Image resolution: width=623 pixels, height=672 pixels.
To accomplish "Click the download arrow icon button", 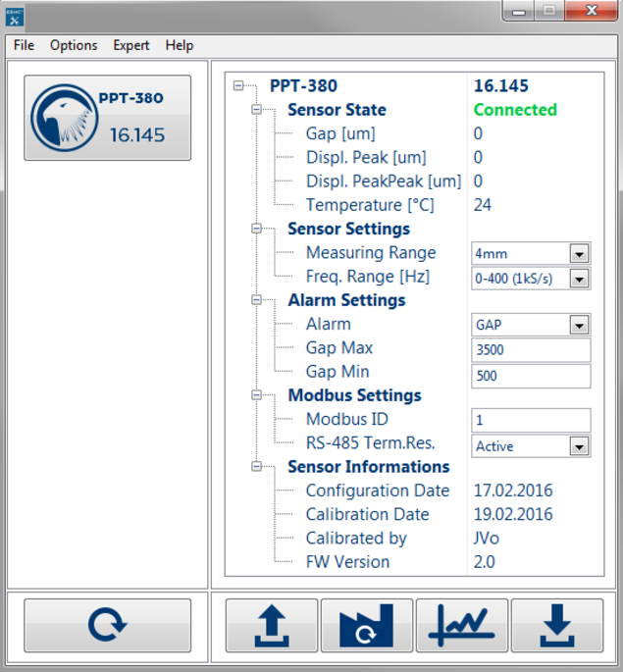I will (x=556, y=626).
